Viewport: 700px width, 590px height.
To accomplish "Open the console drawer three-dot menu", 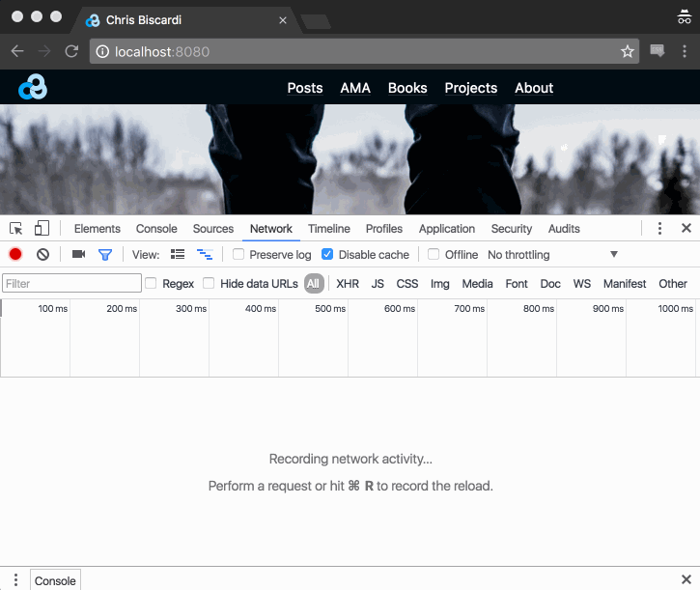I will [15, 579].
